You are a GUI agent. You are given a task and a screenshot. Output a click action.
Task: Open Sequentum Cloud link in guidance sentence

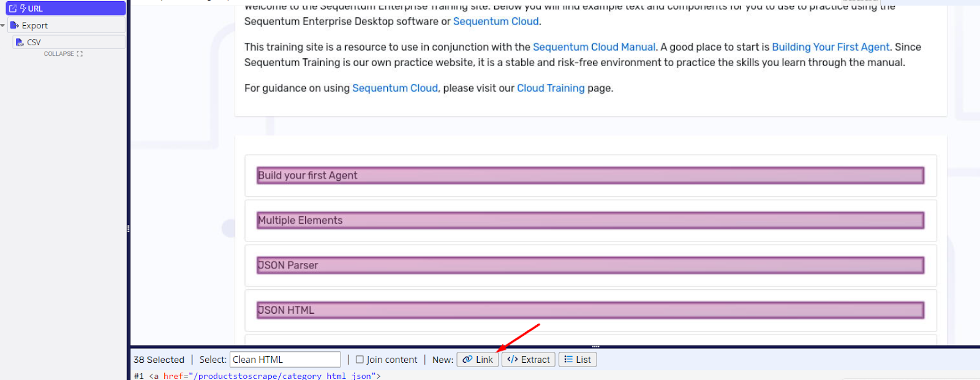pos(395,88)
